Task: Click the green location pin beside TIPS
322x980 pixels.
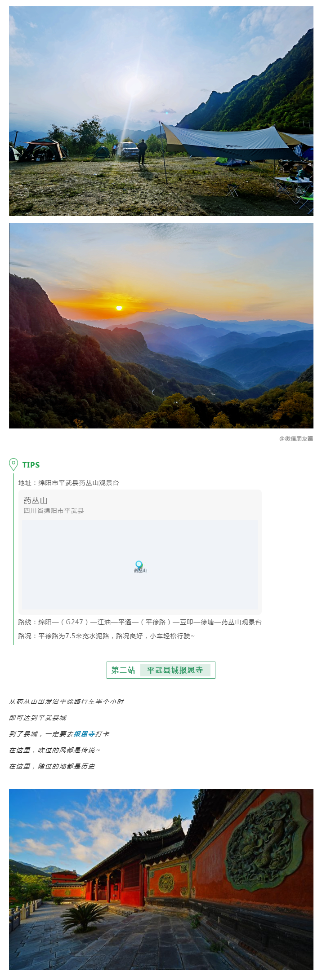Action: pyautogui.click(x=13, y=464)
